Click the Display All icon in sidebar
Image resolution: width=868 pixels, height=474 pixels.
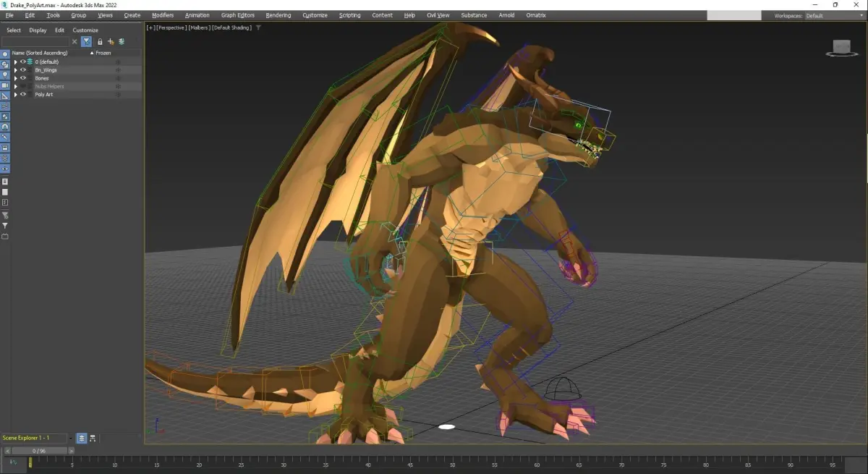coord(5,181)
